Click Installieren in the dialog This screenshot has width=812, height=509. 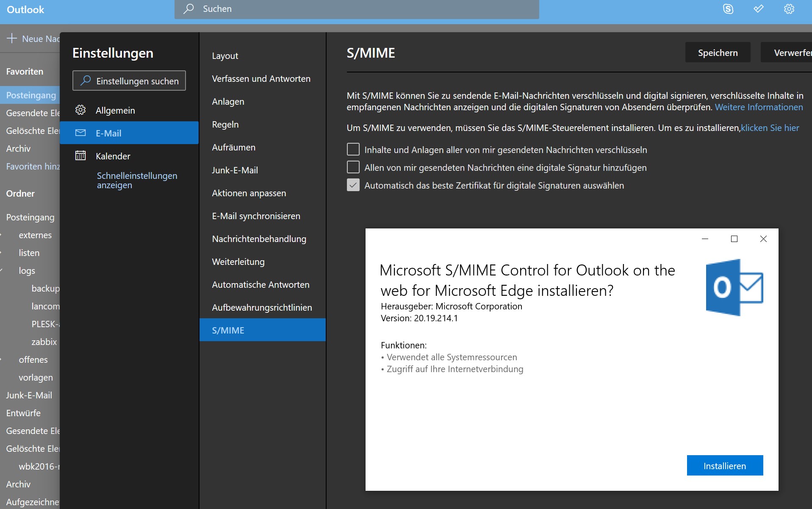tap(725, 465)
